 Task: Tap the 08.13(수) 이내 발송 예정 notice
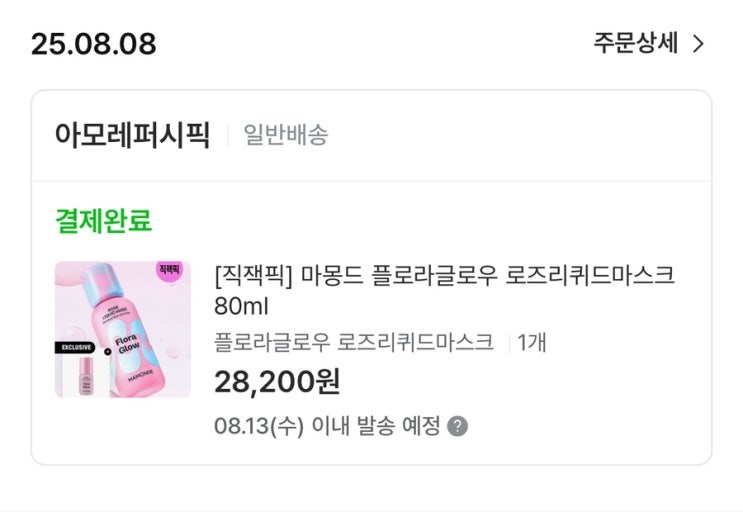click(327, 426)
